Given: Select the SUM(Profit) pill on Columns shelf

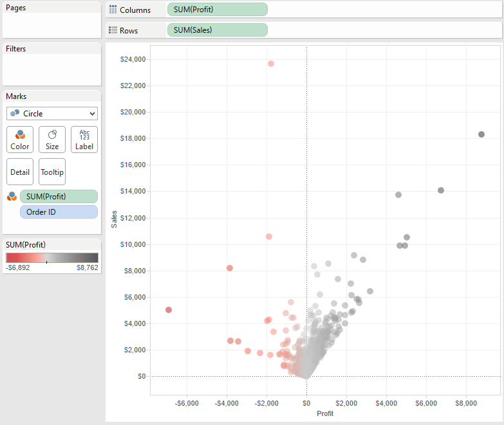Looking at the screenshot, I should pyautogui.click(x=218, y=10).
